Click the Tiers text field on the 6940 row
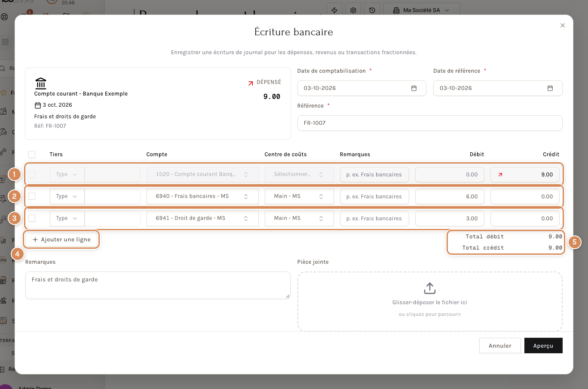 click(113, 196)
